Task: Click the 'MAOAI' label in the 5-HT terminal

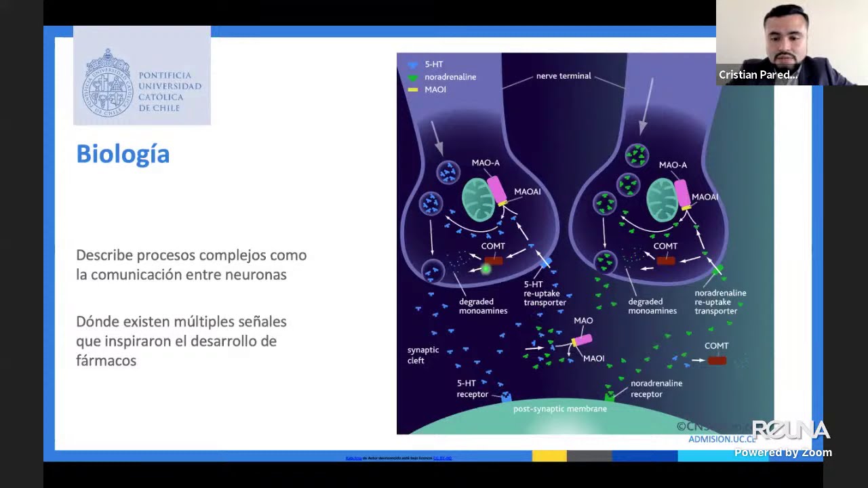Action: coord(528,192)
